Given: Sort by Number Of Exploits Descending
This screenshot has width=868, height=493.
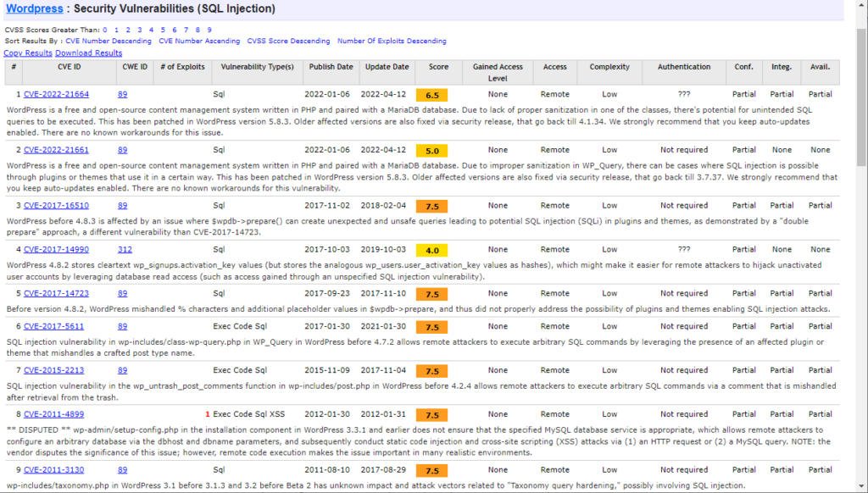Looking at the screenshot, I should tap(392, 41).
